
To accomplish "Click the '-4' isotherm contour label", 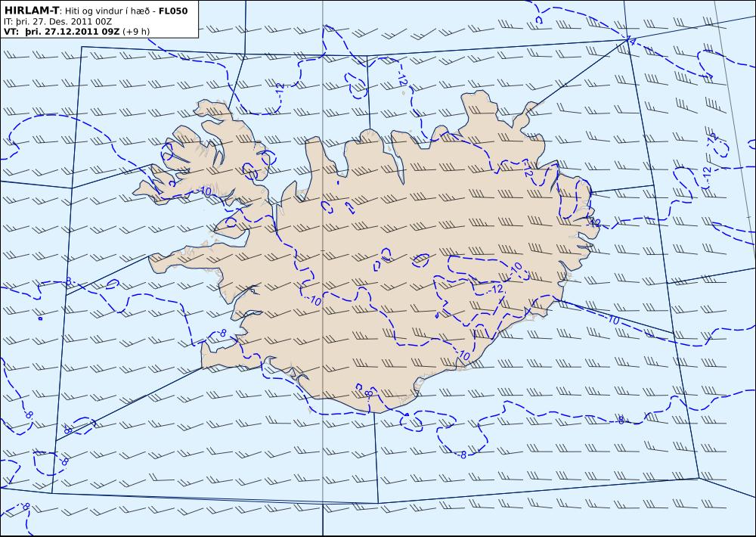I will 630,41.
